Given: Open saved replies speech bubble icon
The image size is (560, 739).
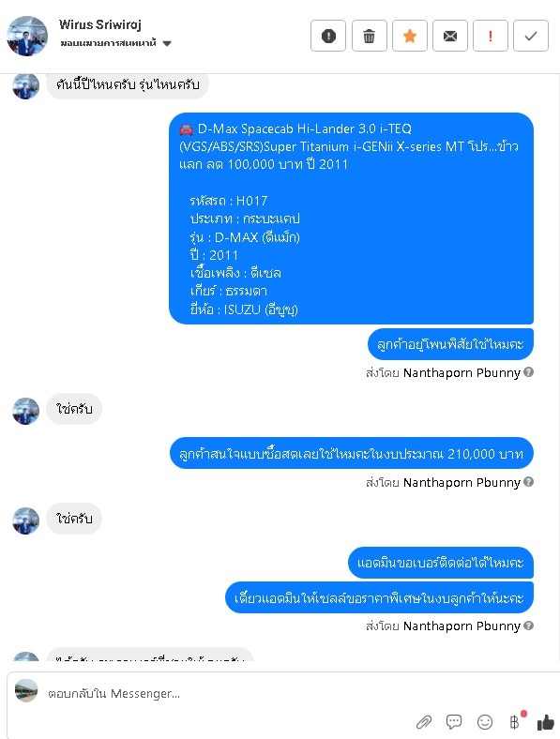Looking at the screenshot, I should 453,721.
